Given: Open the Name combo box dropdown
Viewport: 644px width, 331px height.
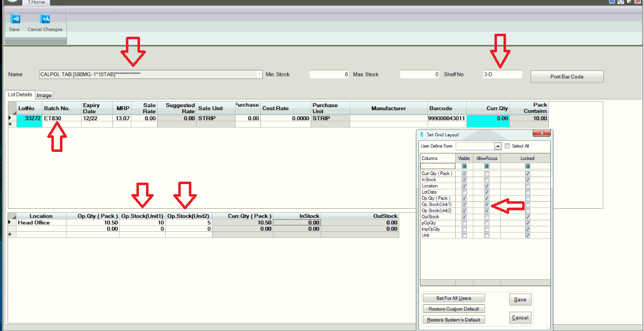Looking at the screenshot, I should coord(260,74).
